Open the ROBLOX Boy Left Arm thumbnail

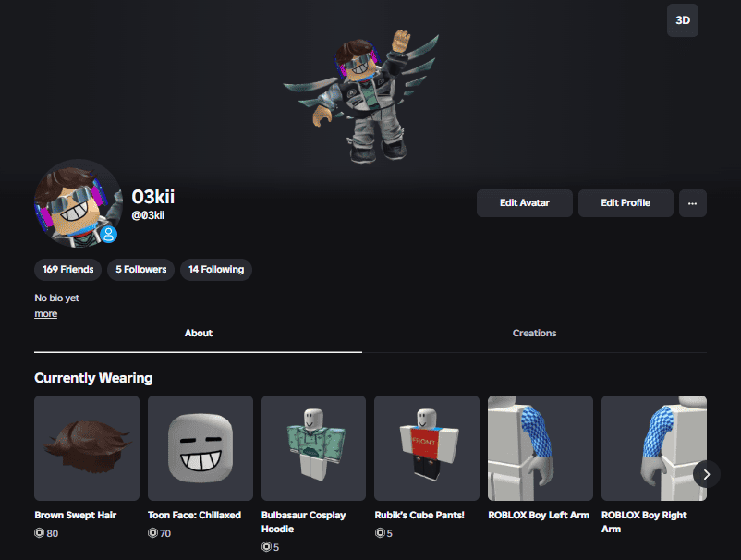coord(541,448)
